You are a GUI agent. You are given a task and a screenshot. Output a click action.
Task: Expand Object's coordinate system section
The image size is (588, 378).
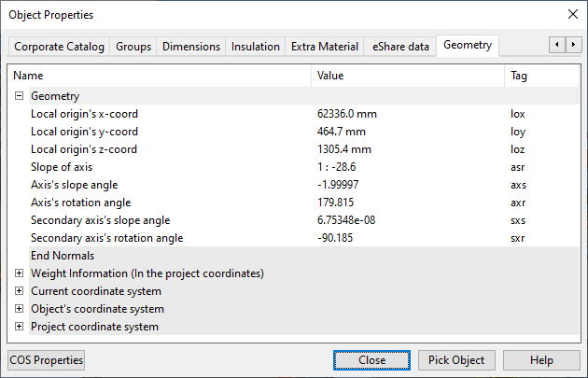click(x=19, y=309)
